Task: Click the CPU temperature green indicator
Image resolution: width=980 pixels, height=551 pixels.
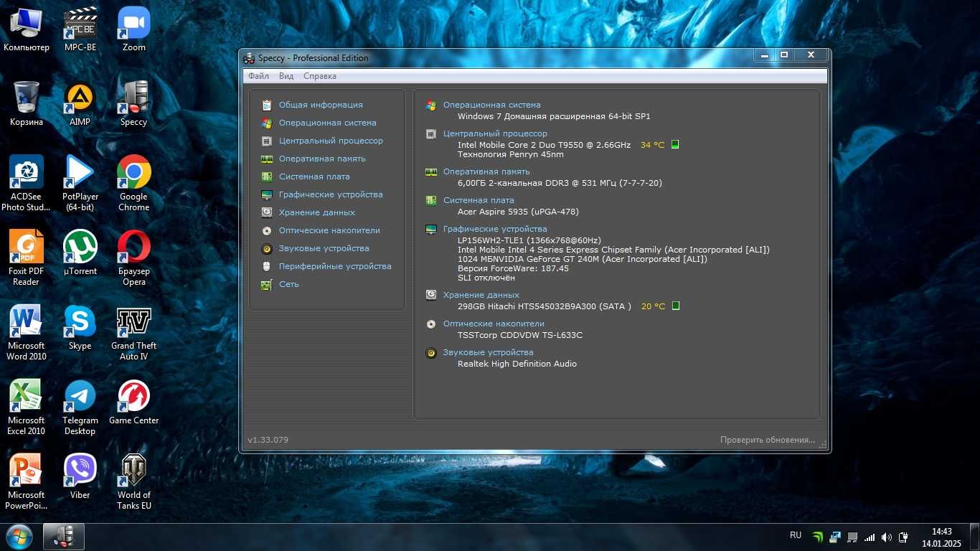Action: (675, 144)
